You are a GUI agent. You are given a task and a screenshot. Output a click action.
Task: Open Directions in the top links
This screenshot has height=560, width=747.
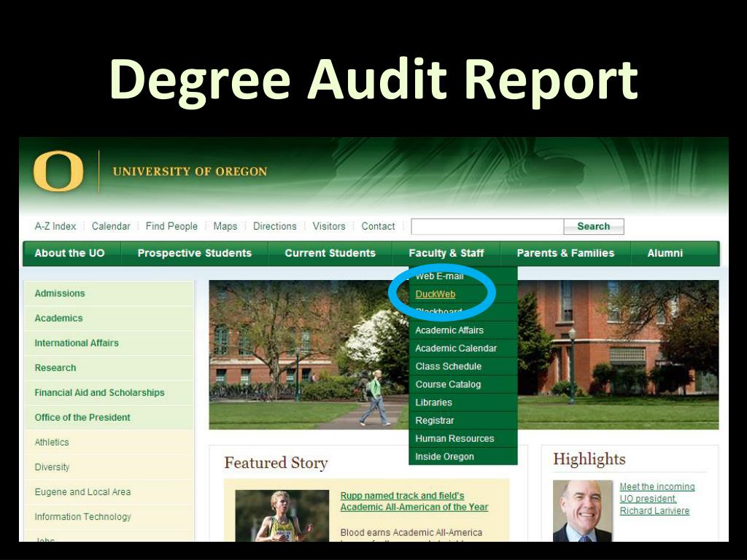pyautogui.click(x=275, y=226)
